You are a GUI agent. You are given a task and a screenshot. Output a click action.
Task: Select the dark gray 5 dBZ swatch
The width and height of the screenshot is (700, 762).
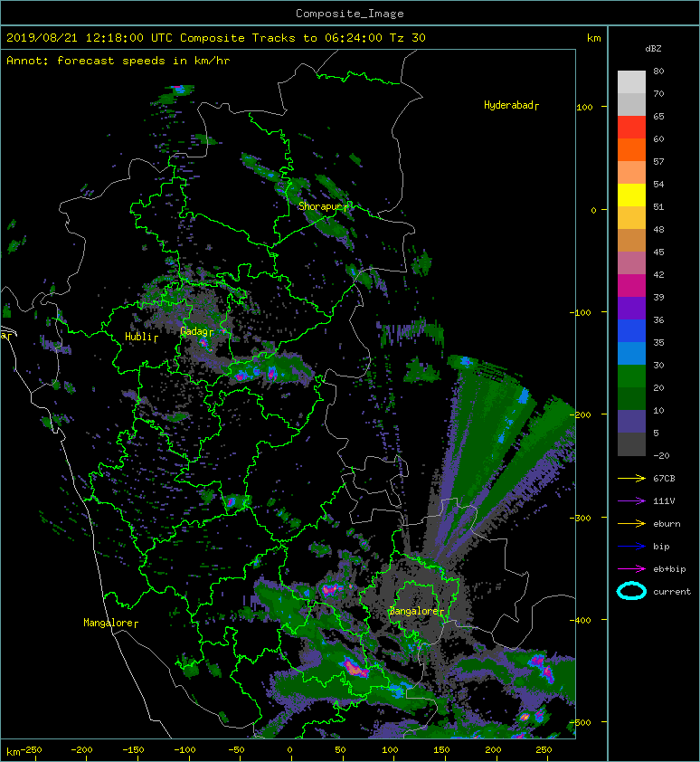tap(631, 443)
